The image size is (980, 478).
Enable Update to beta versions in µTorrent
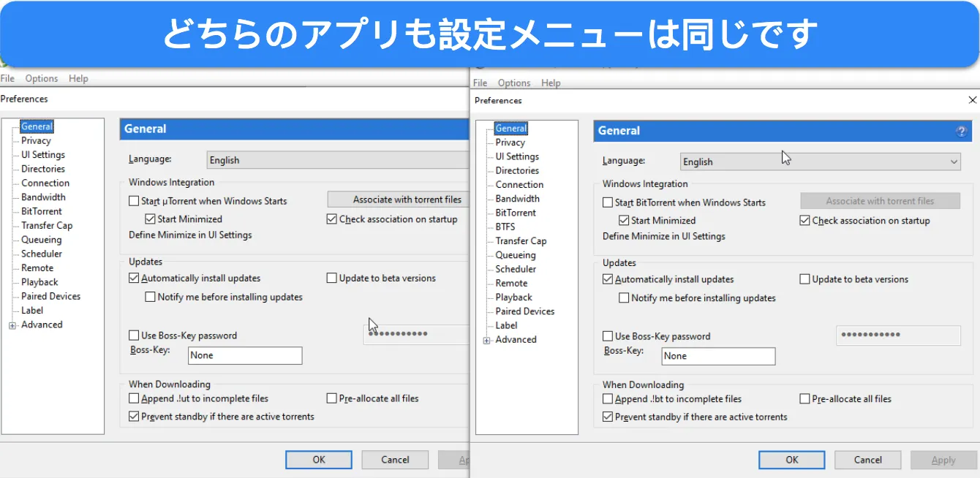click(x=332, y=278)
